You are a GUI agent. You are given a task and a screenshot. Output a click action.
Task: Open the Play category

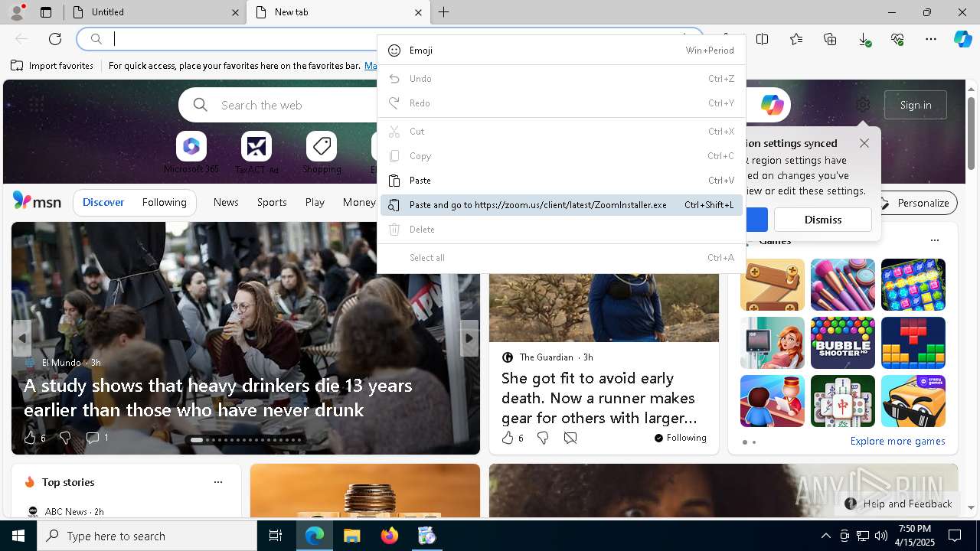[x=315, y=202]
